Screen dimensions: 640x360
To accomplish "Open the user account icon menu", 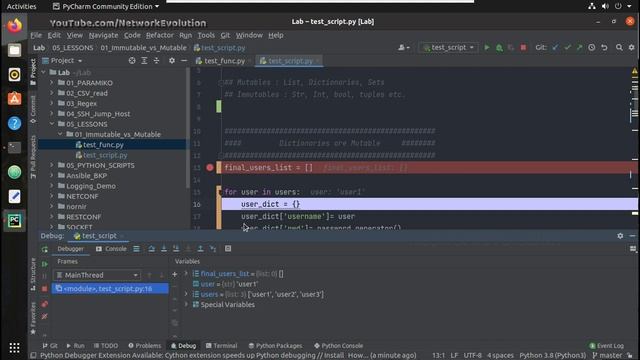I will (403, 48).
